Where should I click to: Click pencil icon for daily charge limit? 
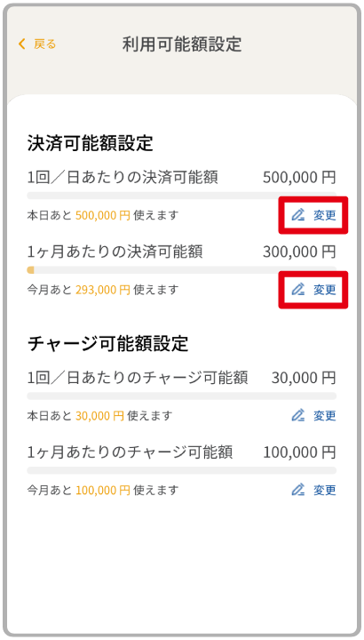coord(298,415)
